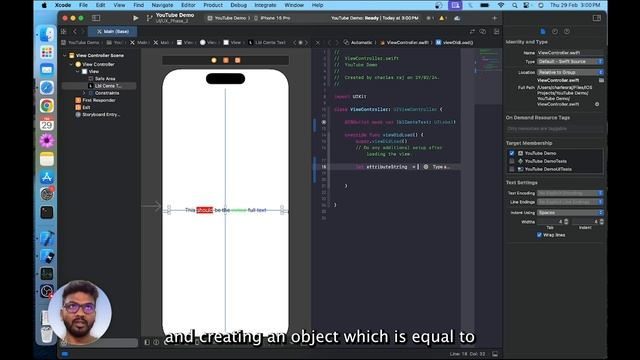Open the File menu
Screen dimensions: 640x360
[x=83, y=5]
